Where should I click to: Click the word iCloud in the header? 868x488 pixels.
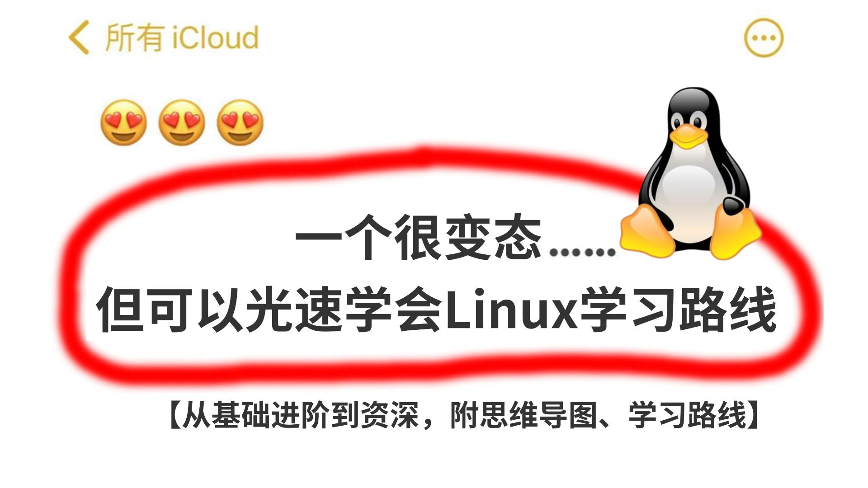pos(215,38)
